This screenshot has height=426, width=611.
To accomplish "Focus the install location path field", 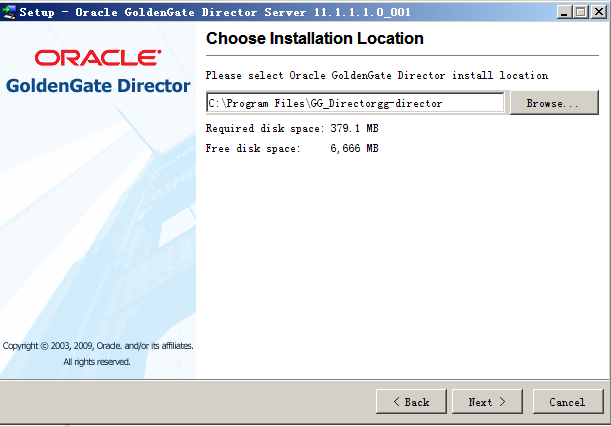I will [x=355, y=103].
